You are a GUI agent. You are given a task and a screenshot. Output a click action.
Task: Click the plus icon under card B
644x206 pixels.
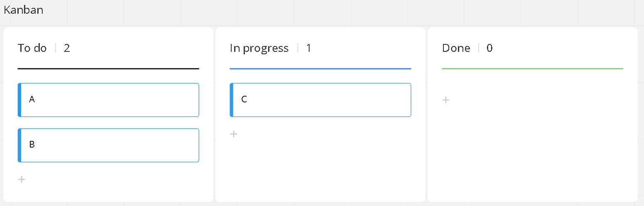22,179
